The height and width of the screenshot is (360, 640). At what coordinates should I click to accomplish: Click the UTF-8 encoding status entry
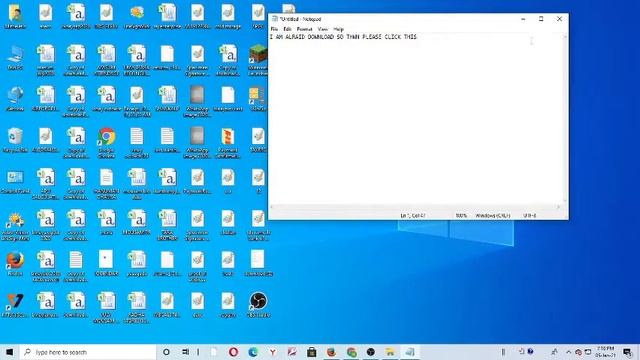click(x=529, y=216)
